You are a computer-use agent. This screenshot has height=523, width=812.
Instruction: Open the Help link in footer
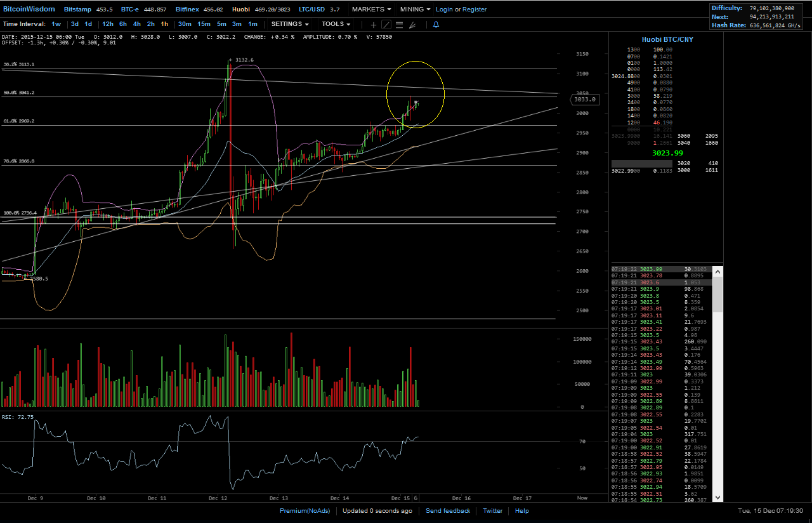coord(521,511)
